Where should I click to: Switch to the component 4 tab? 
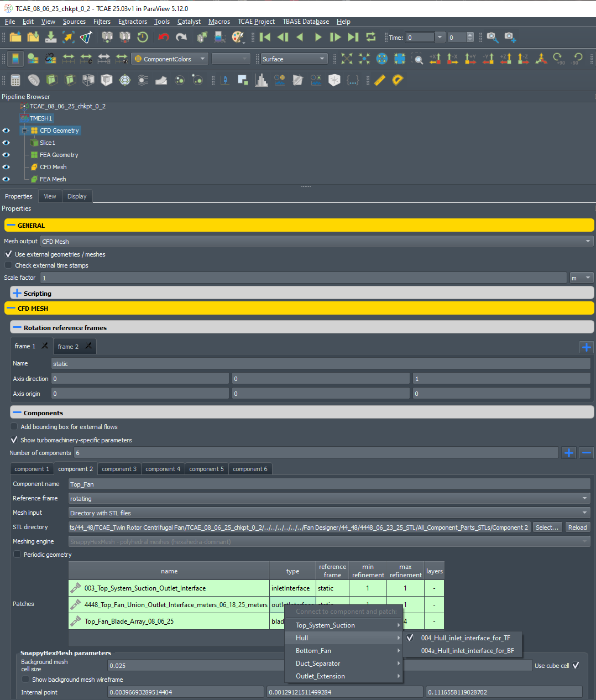point(163,469)
